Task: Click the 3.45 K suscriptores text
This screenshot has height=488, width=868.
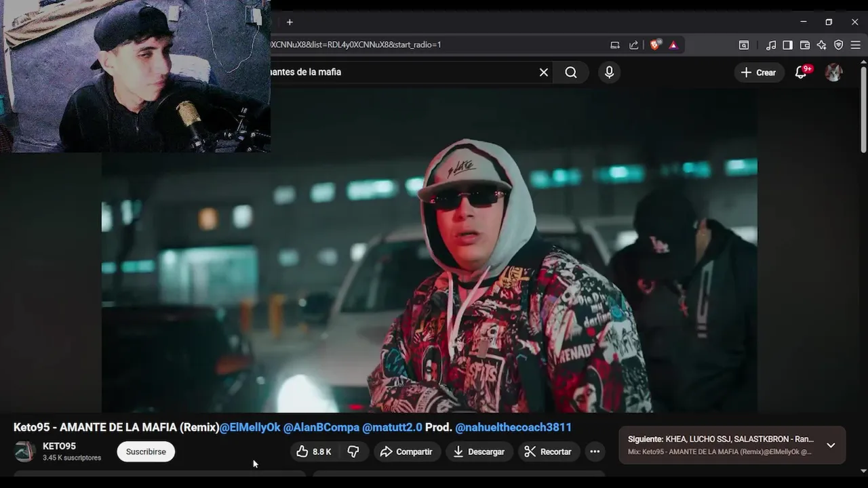Action: (72, 458)
